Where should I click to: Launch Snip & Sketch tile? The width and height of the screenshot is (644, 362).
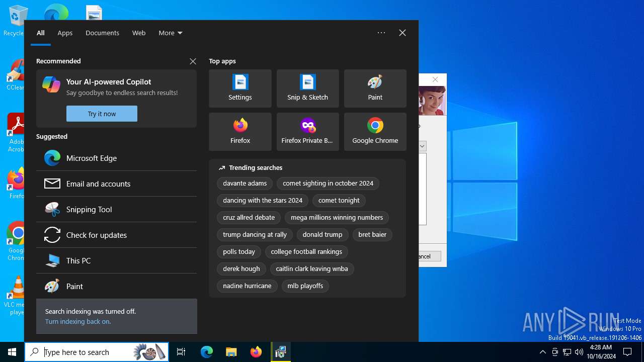coord(307,88)
